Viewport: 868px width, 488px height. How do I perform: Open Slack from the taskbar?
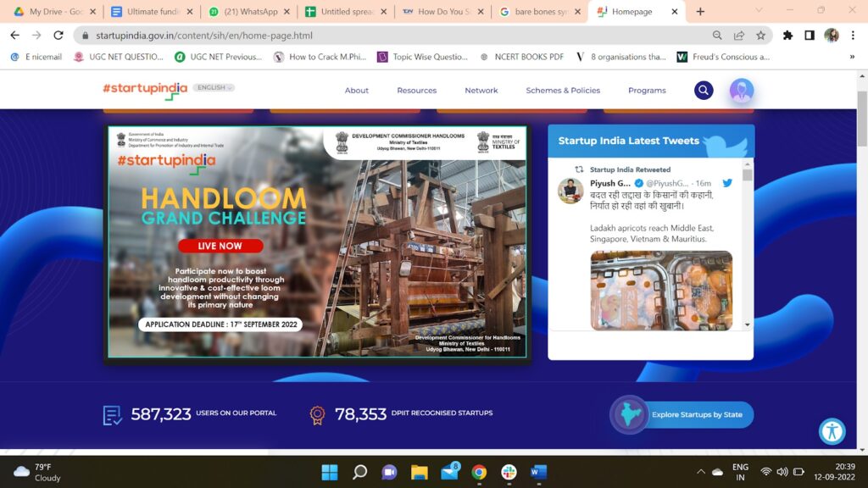(509, 472)
